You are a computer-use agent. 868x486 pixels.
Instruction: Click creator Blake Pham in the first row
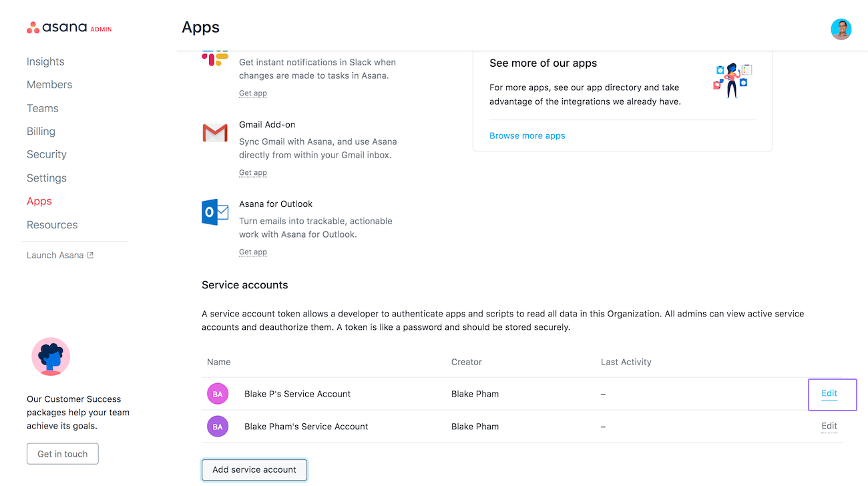pos(475,394)
